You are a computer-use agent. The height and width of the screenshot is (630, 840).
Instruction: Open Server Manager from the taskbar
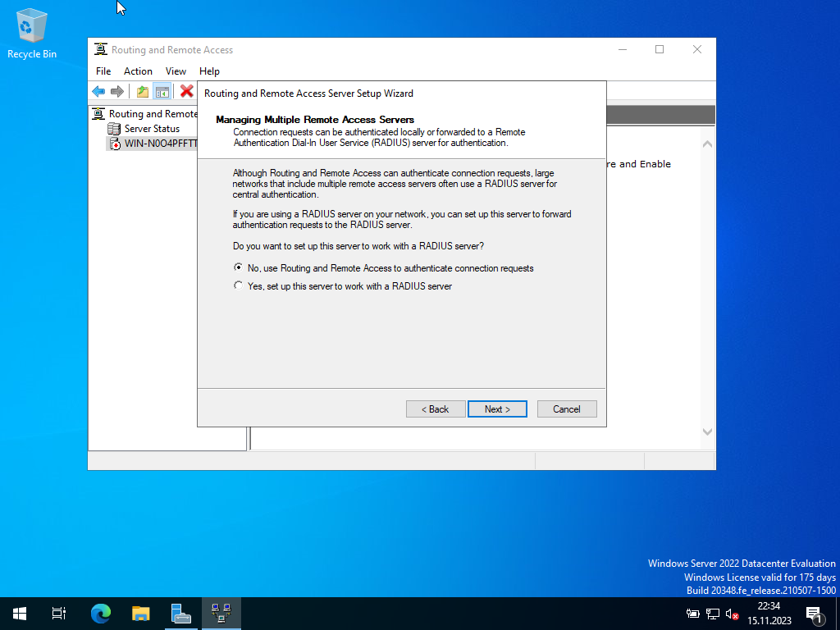click(180, 613)
